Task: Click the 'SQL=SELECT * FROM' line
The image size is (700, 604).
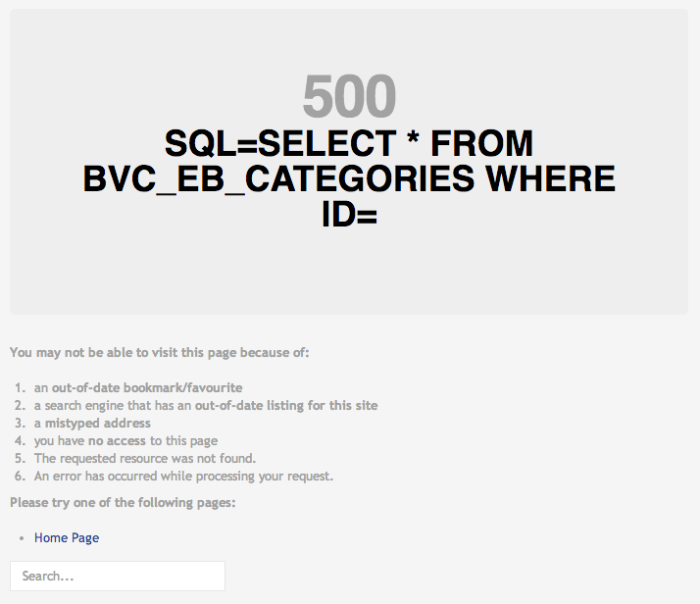Action: click(x=349, y=144)
